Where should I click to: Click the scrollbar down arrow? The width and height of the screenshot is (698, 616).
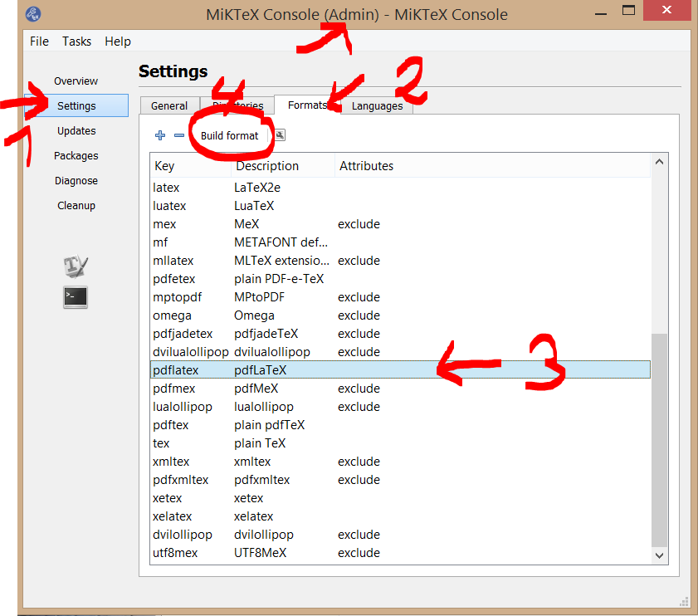659,555
